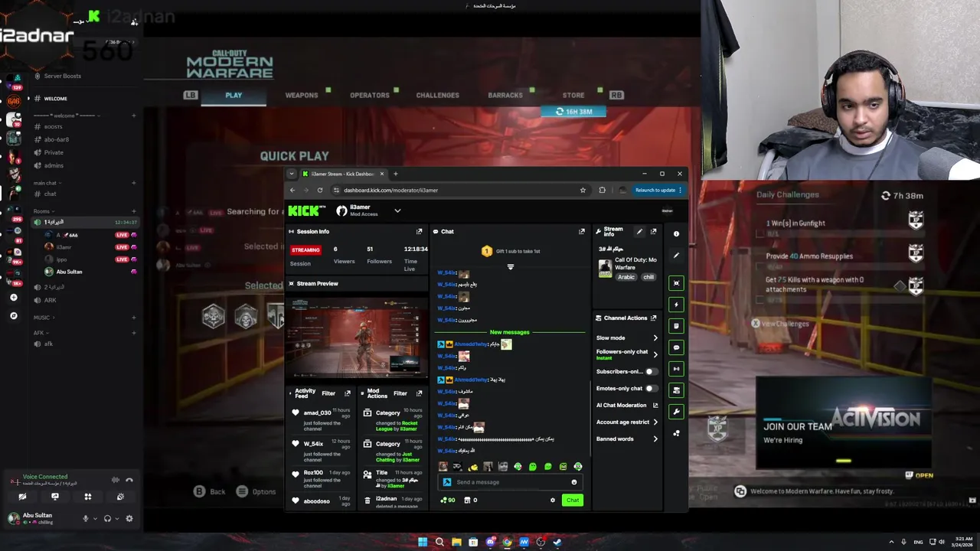Open info icon in Kick right sidebar
Image resolution: width=980 pixels, height=551 pixels.
676,234
